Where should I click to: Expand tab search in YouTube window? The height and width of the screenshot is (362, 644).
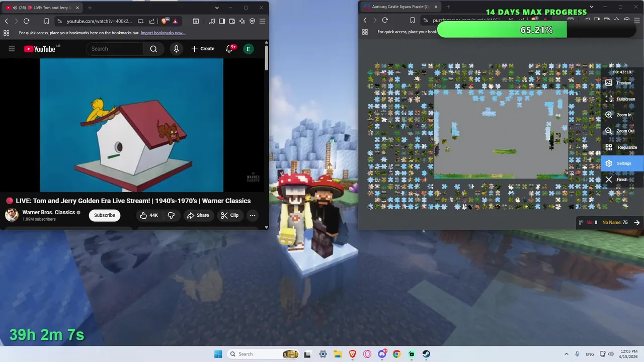click(x=217, y=8)
